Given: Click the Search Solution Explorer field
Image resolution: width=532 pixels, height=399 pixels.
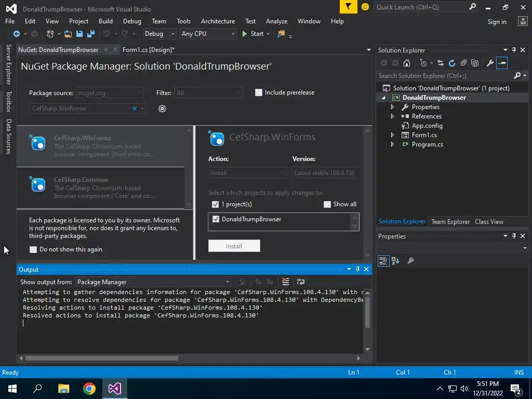Looking at the screenshot, I should (x=444, y=76).
